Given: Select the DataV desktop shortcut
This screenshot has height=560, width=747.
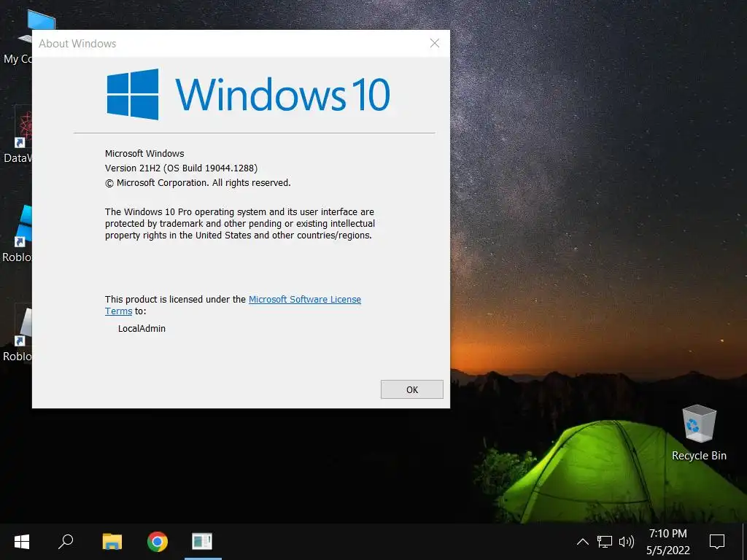Looking at the screenshot, I should click(18, 136).
